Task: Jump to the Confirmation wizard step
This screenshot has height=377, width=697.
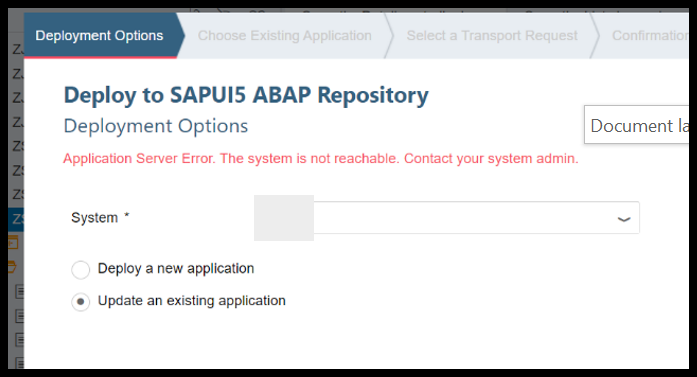Action: [649, 36]
